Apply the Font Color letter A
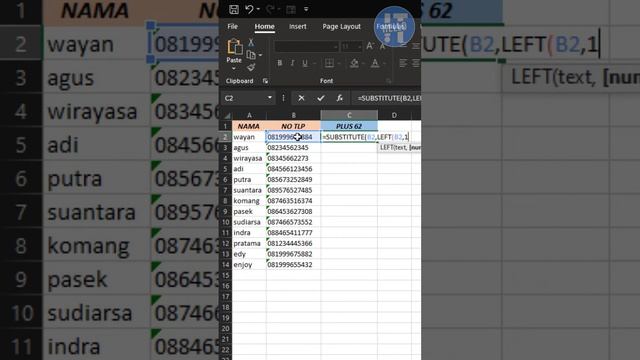 coord(374,63)
